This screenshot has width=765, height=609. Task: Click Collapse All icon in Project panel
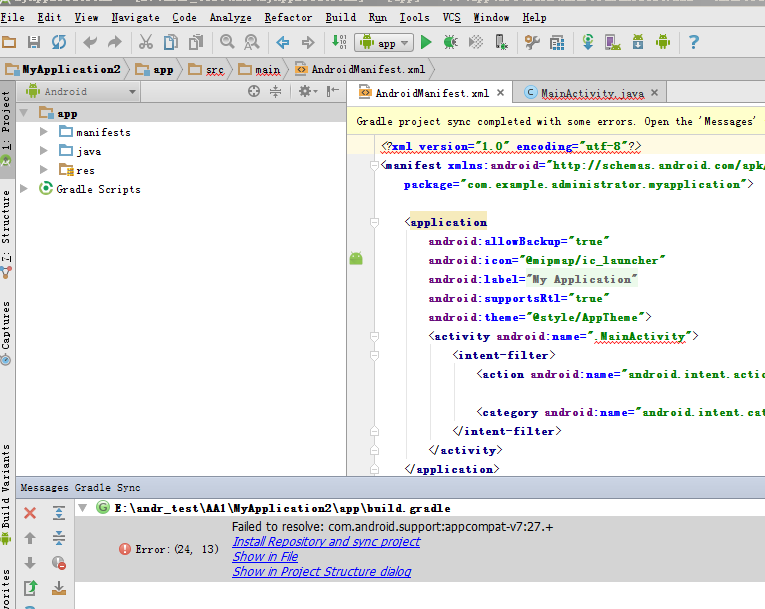(276, 91)
